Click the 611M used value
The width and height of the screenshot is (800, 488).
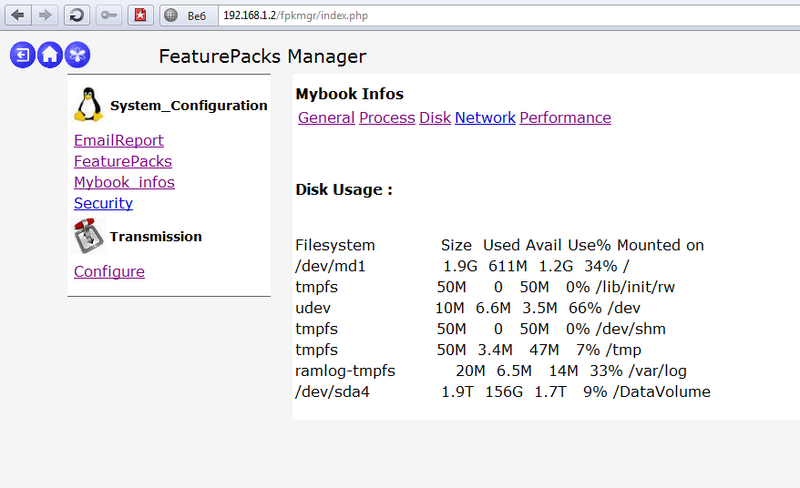pyautogui.click(x=508, y=266)
